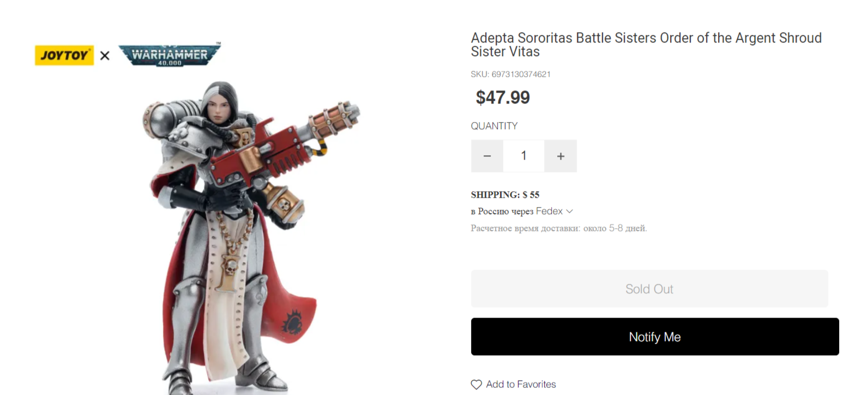The height and width of the screenshot is (395, 868).
Task: Click the SHIPPING: $ 55 label
Action: point(505,195)
